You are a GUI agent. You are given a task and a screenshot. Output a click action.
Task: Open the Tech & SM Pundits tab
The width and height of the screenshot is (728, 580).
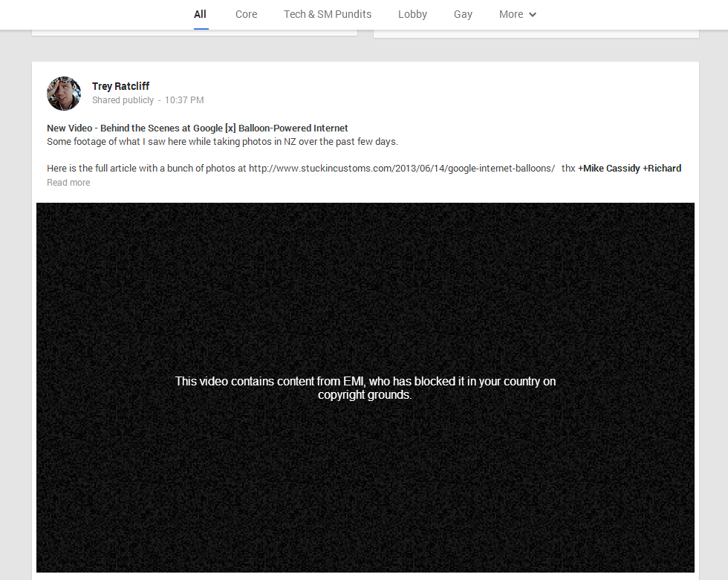click(x=328, y=14)
